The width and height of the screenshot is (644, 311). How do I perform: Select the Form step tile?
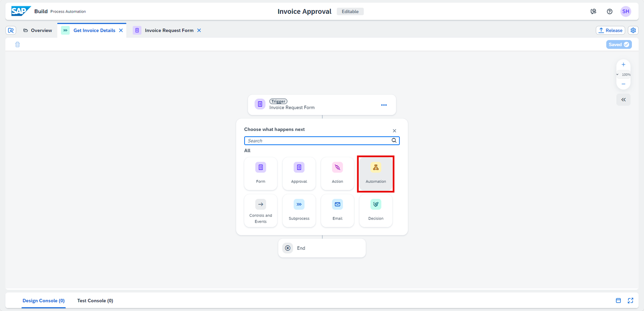261,173
